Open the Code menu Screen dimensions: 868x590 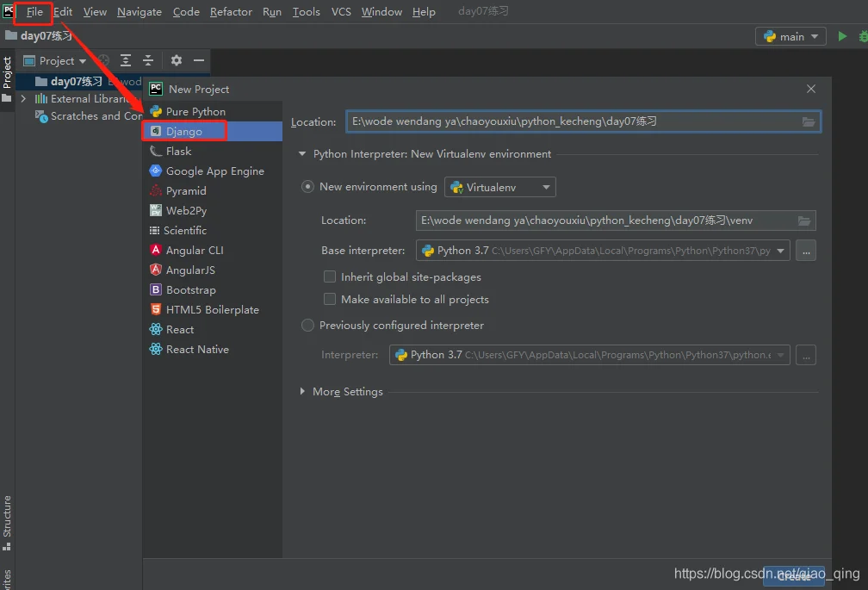186,11
